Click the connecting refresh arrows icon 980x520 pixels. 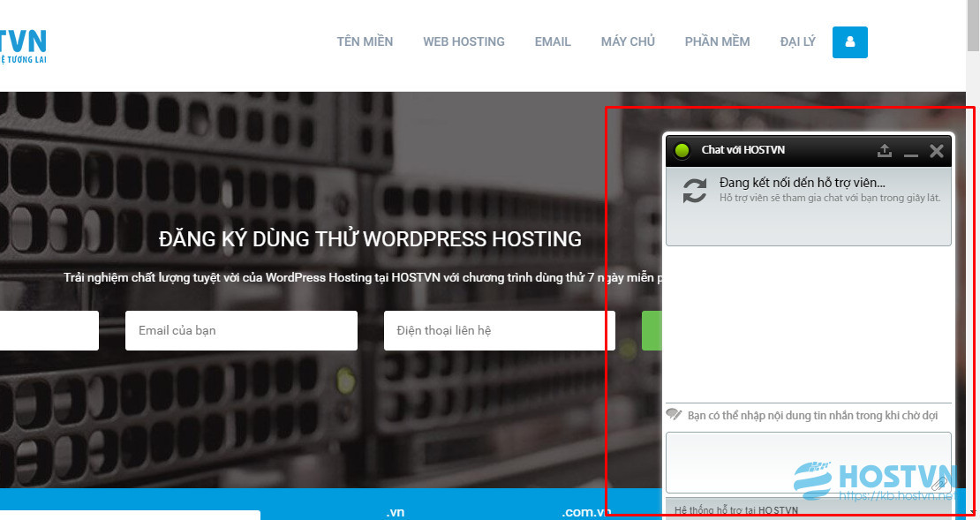pos(694,191)
